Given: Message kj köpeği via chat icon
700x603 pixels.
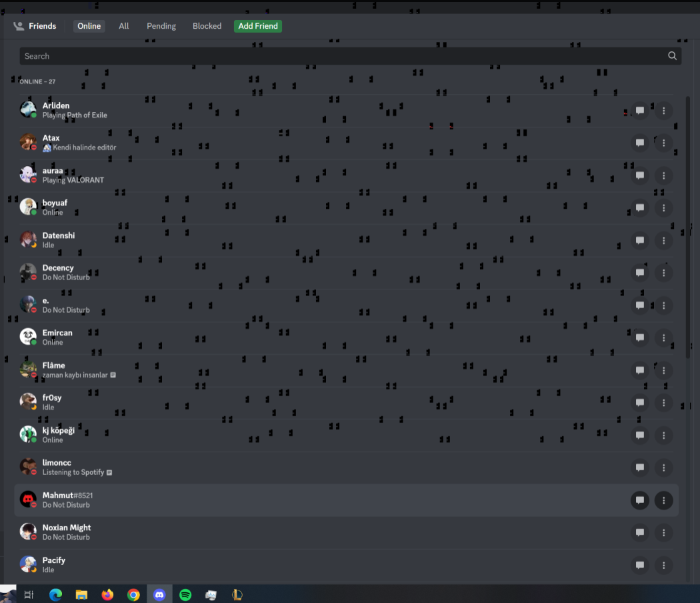Looking at the screenshot, I should [640, 435].
